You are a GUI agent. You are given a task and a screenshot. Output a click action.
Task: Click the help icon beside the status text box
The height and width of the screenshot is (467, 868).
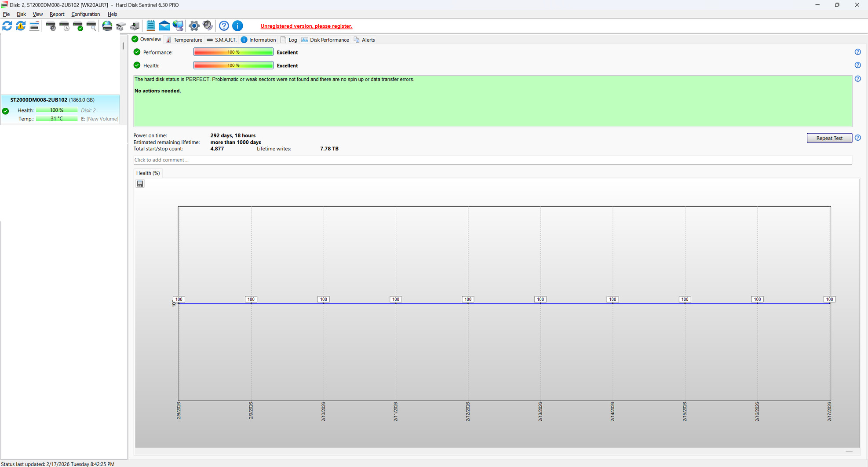tap(857, 79)
